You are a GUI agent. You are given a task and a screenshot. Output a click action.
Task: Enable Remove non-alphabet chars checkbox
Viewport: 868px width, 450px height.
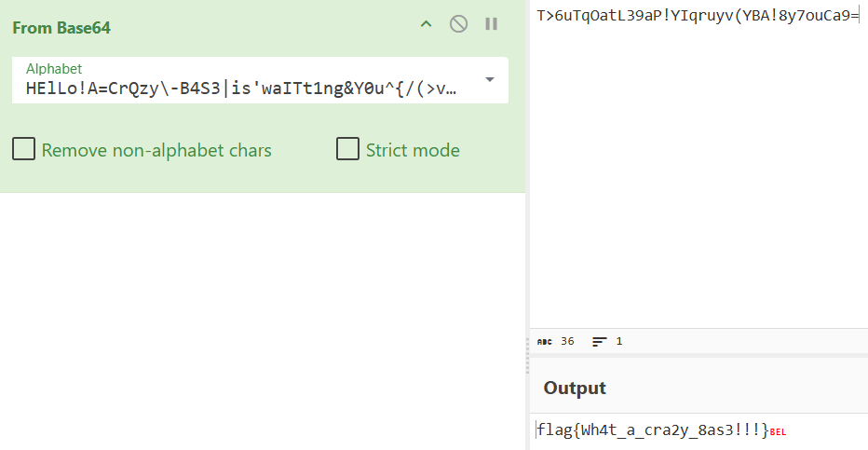click(x=24, y=149)
